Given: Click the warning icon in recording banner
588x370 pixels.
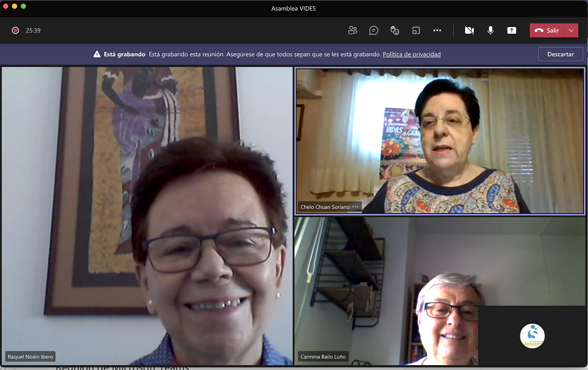Looking at the screenshot, I should pos(97,54).
